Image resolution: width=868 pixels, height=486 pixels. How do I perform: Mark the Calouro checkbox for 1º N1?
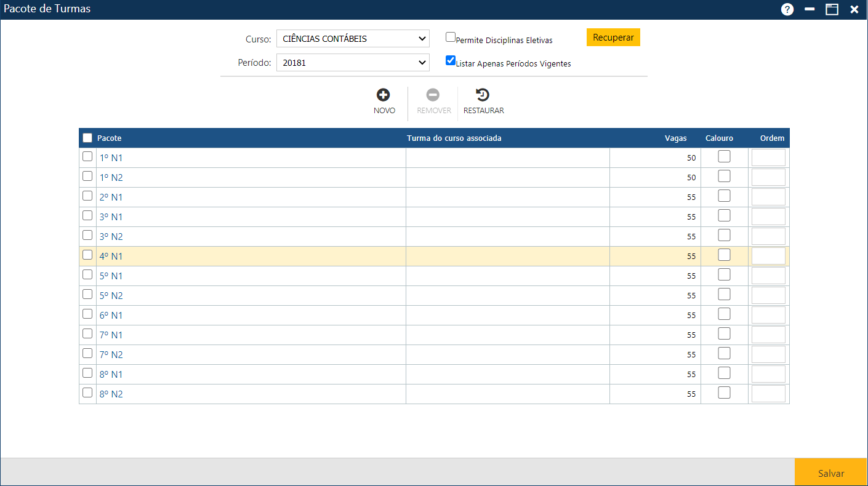pyautogui.click(x=724, y=157)
